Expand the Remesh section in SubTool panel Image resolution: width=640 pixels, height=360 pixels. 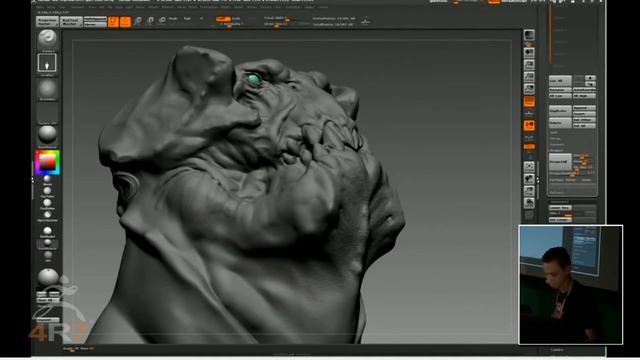[556, 144]
